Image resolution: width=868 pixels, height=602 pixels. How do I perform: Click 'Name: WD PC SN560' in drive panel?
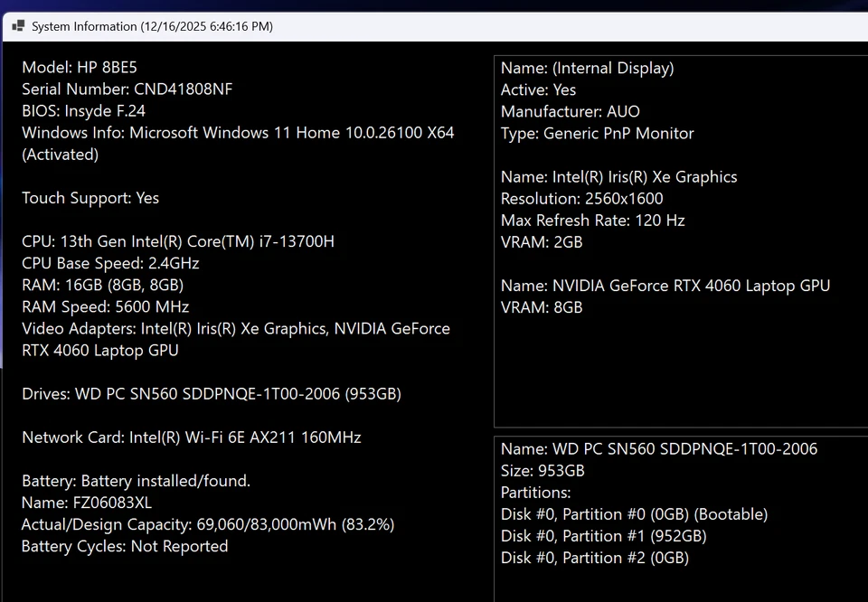659,448
